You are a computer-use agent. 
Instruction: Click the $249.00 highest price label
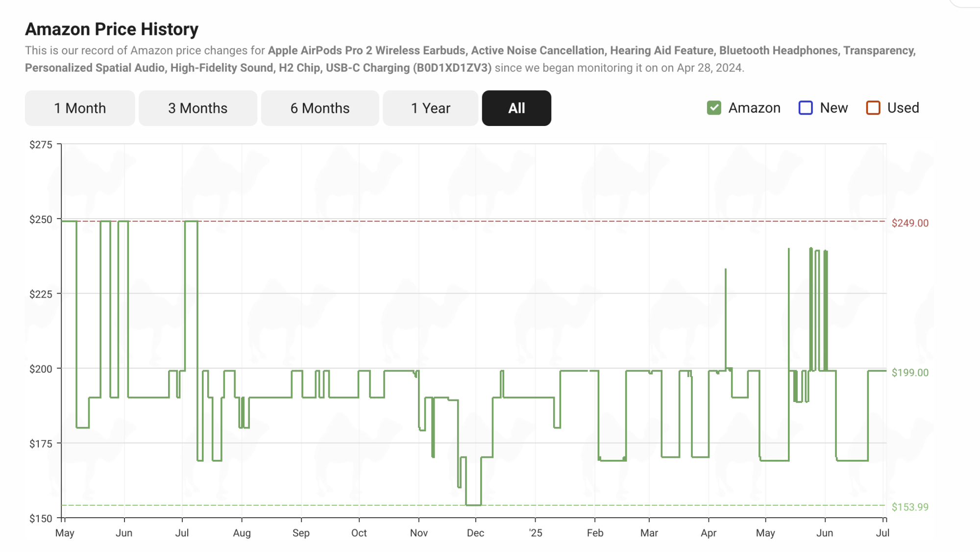pos(910,223)
